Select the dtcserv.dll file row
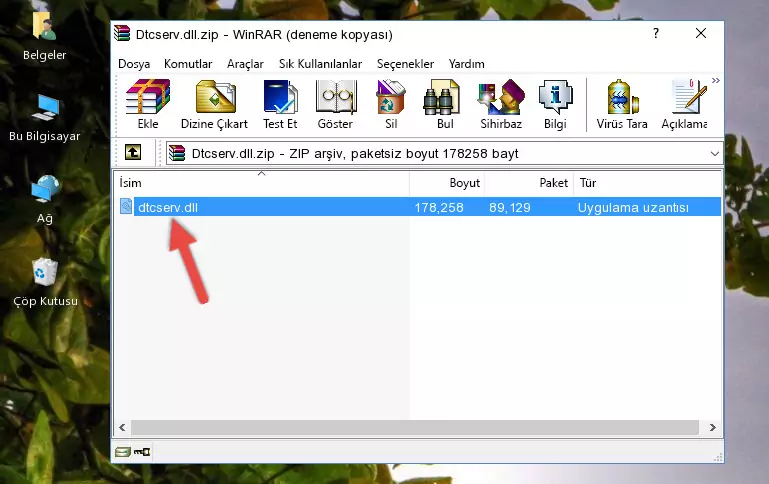769x484 pixels. 418,207
